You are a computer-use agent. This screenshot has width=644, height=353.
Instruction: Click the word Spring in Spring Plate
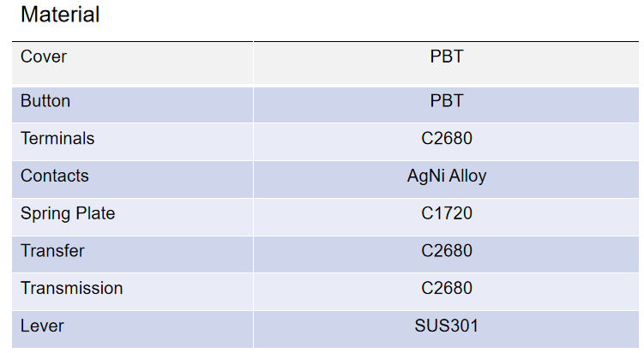[44, 214]
